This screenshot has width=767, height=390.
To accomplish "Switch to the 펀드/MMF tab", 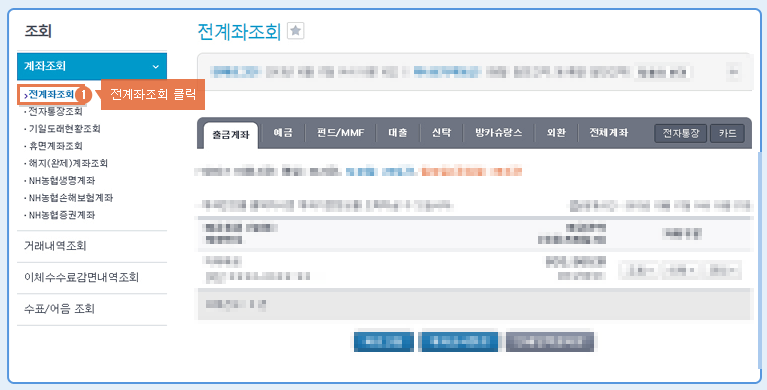I will (x=340, y=133).
